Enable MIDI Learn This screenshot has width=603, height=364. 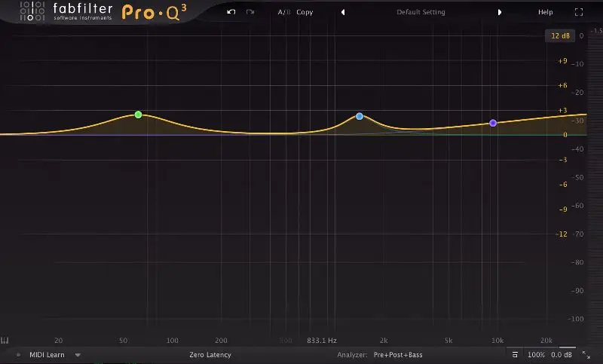pos(47,355)
